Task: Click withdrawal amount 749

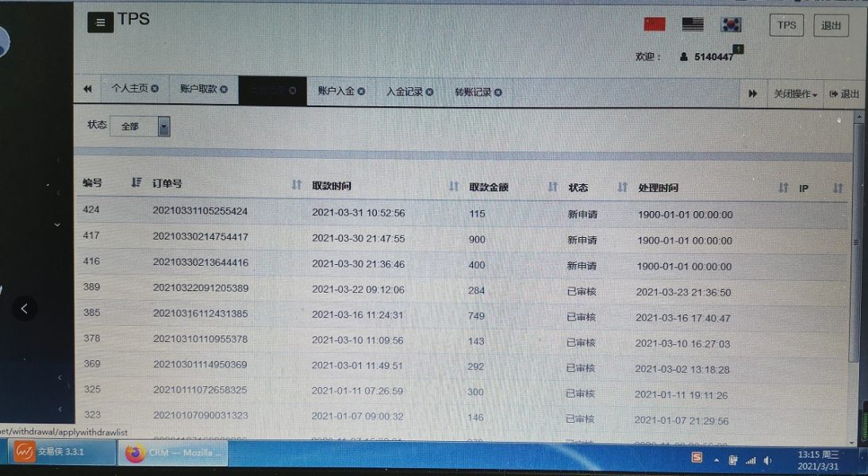Action: [476, 316]
